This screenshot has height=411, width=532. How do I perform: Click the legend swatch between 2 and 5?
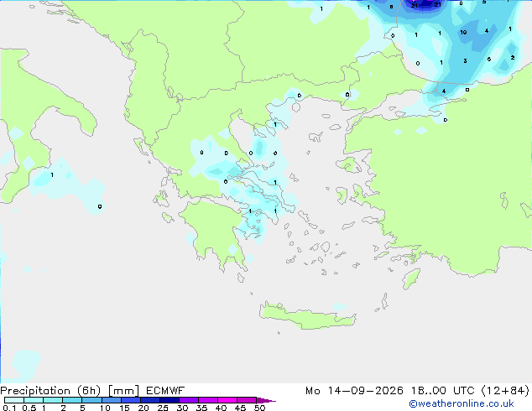[x=73, y=400]
